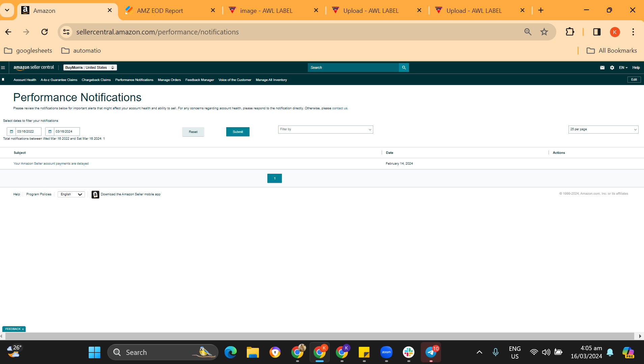The image size is (644, 364).
Task: Click the Seller Central search field
Action: click(x=353, y=67)
